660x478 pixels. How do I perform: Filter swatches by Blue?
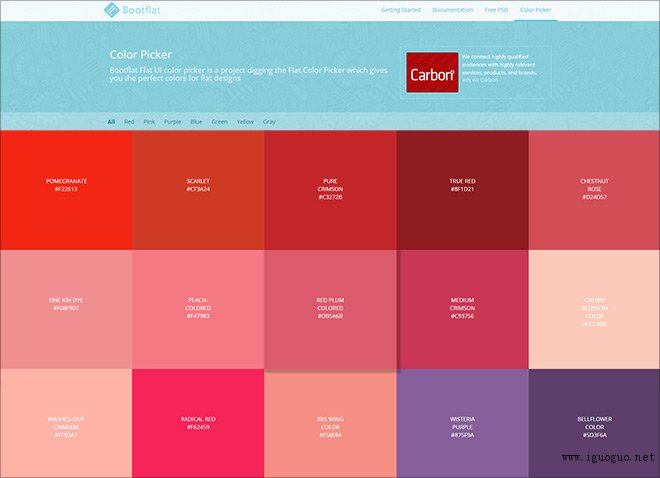click(196, 121)
